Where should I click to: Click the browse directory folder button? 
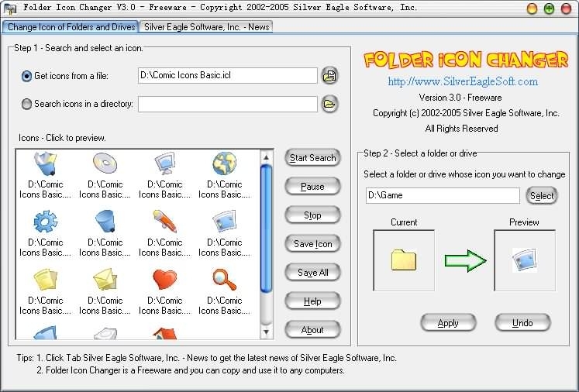329,104
